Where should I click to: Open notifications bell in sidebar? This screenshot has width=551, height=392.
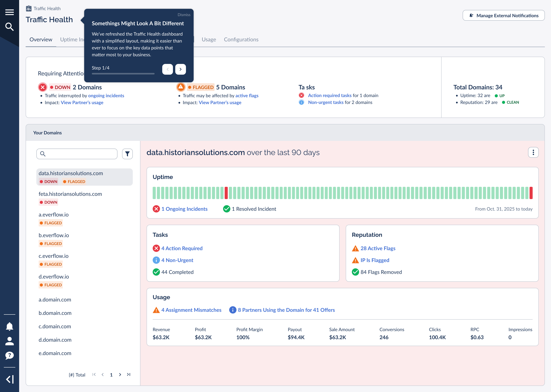(9, 326)
